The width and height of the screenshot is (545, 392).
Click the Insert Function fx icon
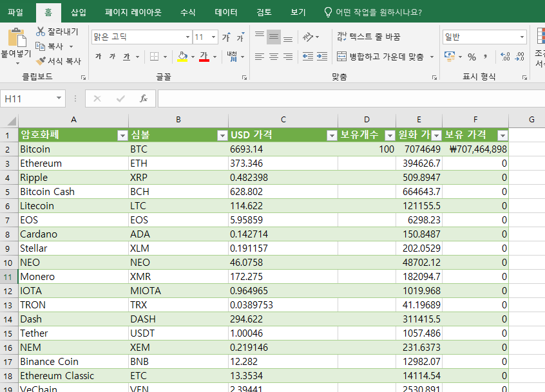(x=144, y=98)
